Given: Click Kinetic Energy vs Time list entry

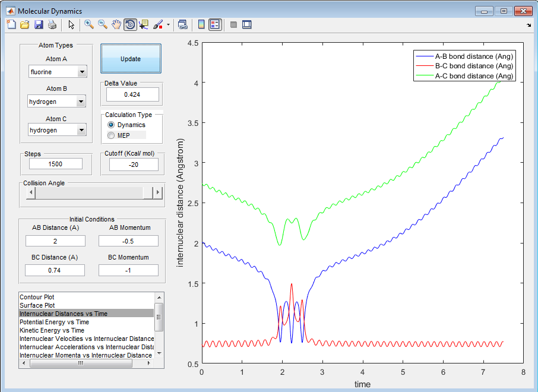Looking at the screenshot, I should click(x=52, y=330).
